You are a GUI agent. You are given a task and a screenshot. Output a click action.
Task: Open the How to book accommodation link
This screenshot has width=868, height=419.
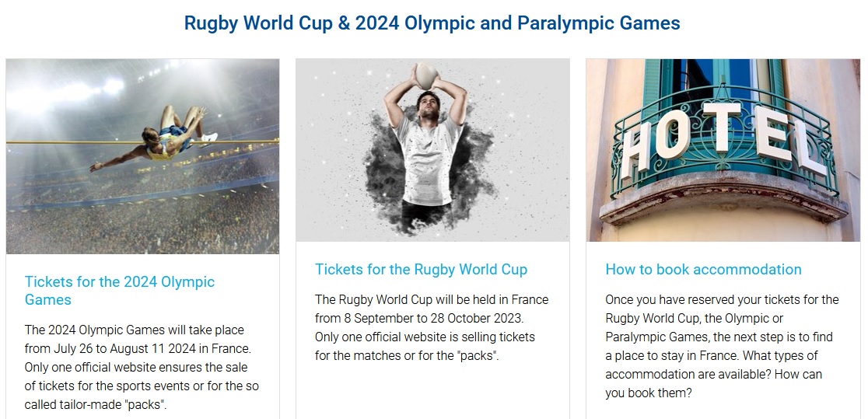[x=704, y=270]
